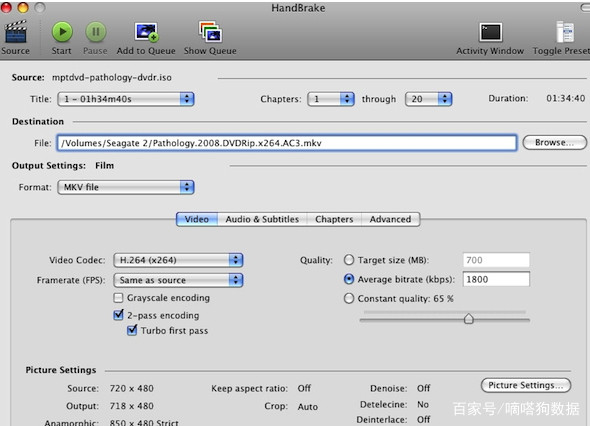Select the Target size (MB) radio button

[349, 260]
